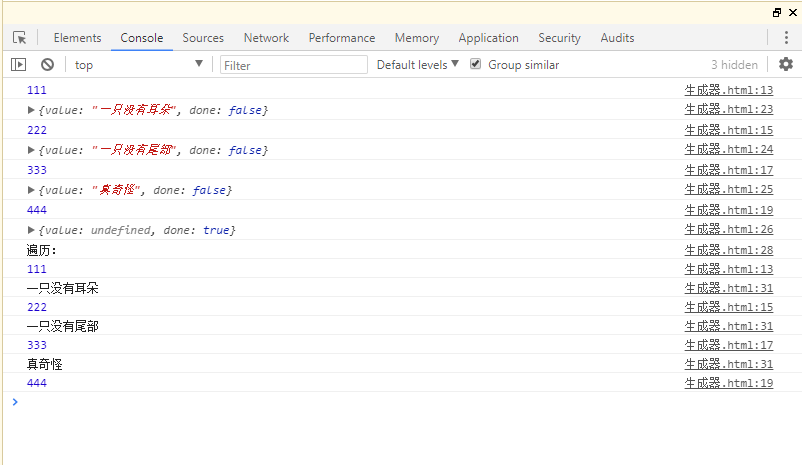Open the top context selector dropdown
This screenshot has height=465, width=802.
[138, 64]
